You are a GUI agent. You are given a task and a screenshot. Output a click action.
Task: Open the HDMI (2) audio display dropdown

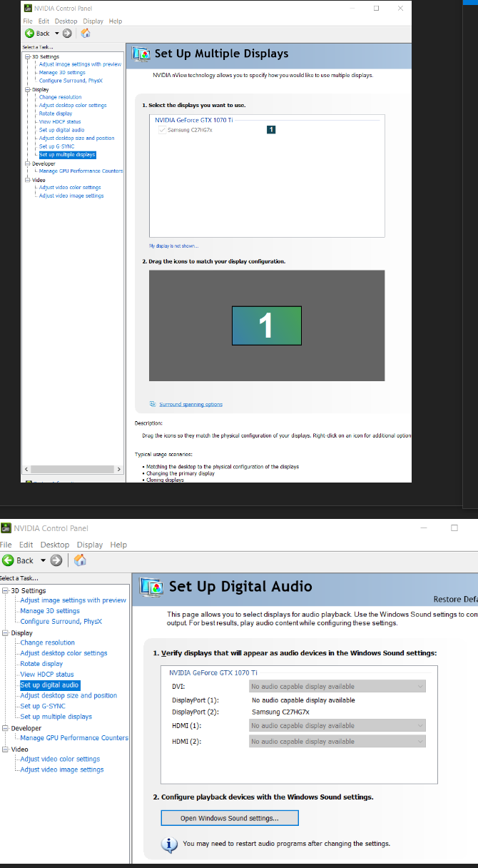coord(337,742)
